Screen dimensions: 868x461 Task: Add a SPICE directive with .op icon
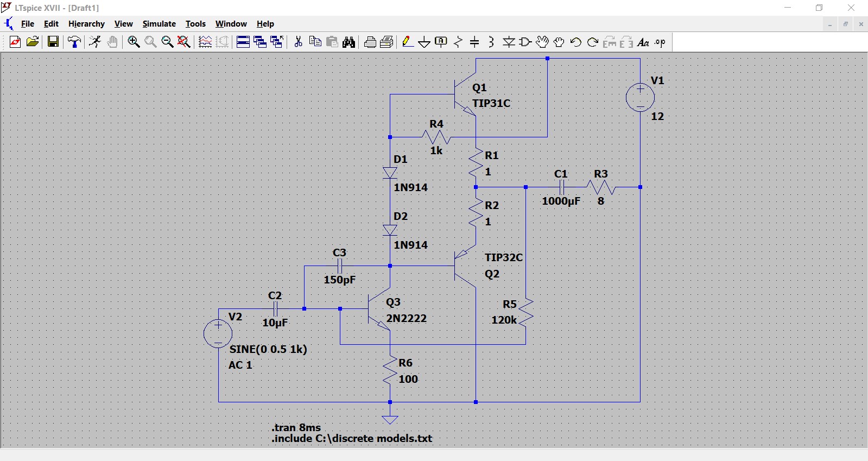pos(660,42)
